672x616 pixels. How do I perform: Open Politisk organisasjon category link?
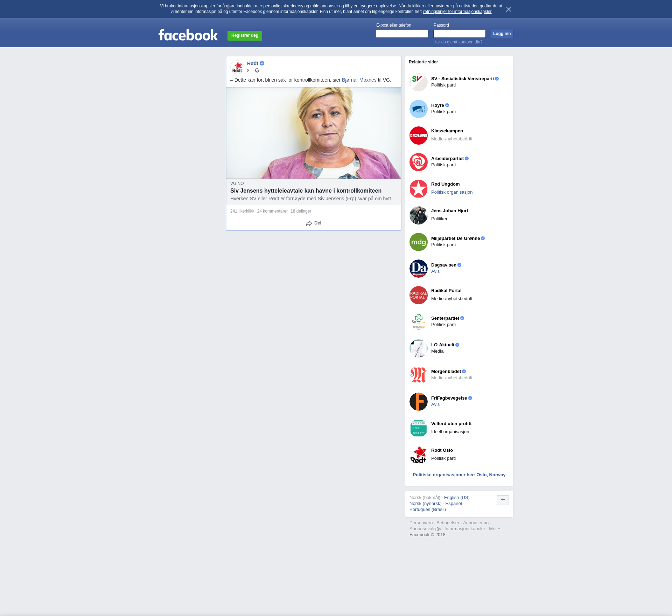(x=452, y=192)
